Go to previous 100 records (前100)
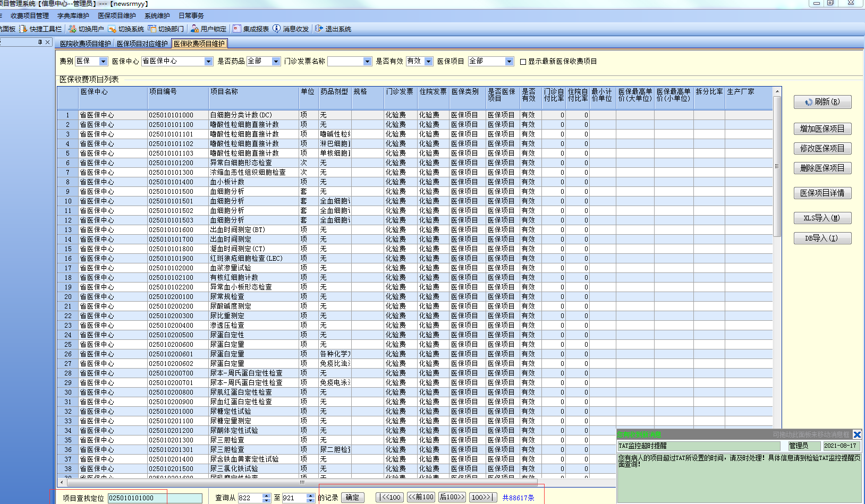Viewport: 865px width, 504px height. [x=421, y=498]
